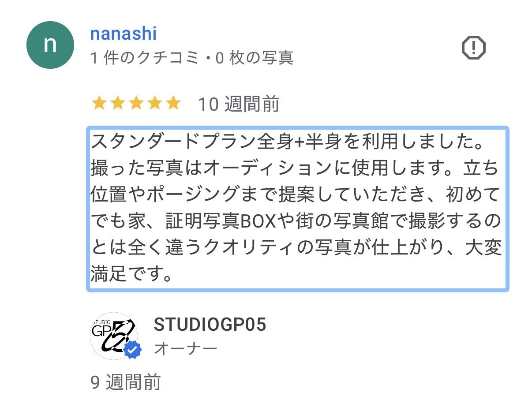Screen dimensions: 532x407
Task: Click the fifth yellow rating star
Action: 173,104
